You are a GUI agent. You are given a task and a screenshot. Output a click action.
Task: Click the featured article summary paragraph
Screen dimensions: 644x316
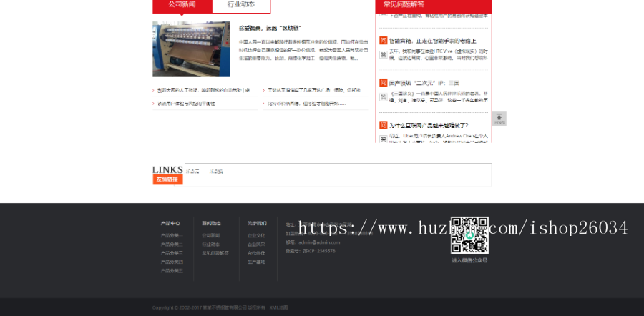pyautogui.click(x=303, y=50)
